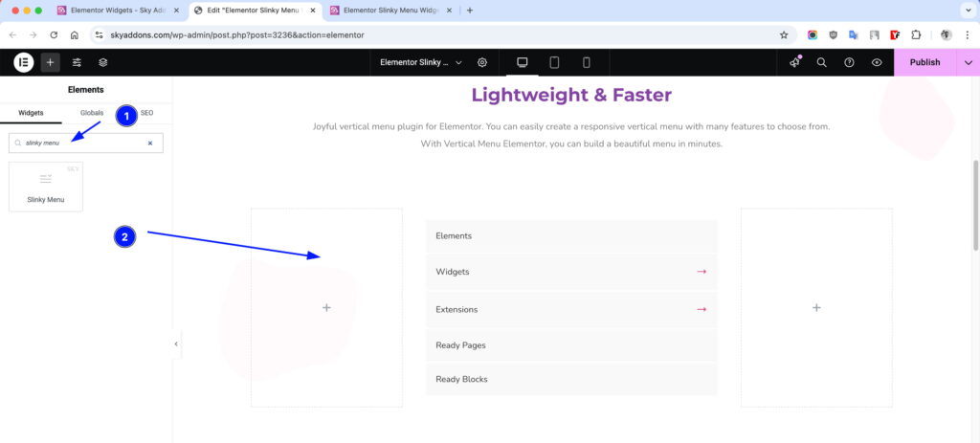Close the Elementor Widgets - Sky Addons tab
This screenshot has width=980, height=443.
tap(176, 11)
